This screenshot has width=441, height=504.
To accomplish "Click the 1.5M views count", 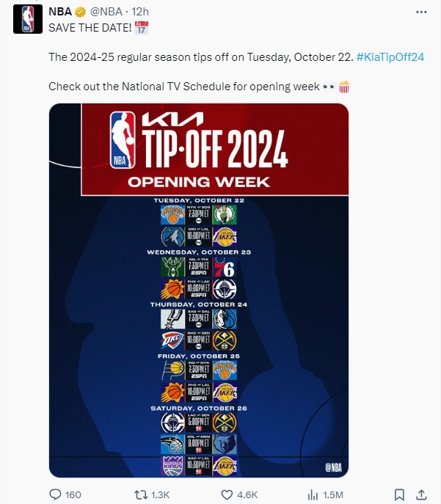I will pos(333,494).
